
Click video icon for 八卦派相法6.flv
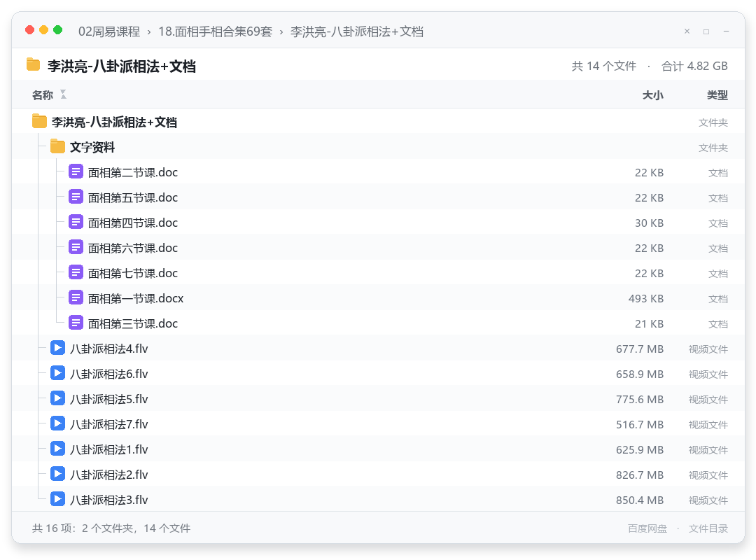click(57, 373)
